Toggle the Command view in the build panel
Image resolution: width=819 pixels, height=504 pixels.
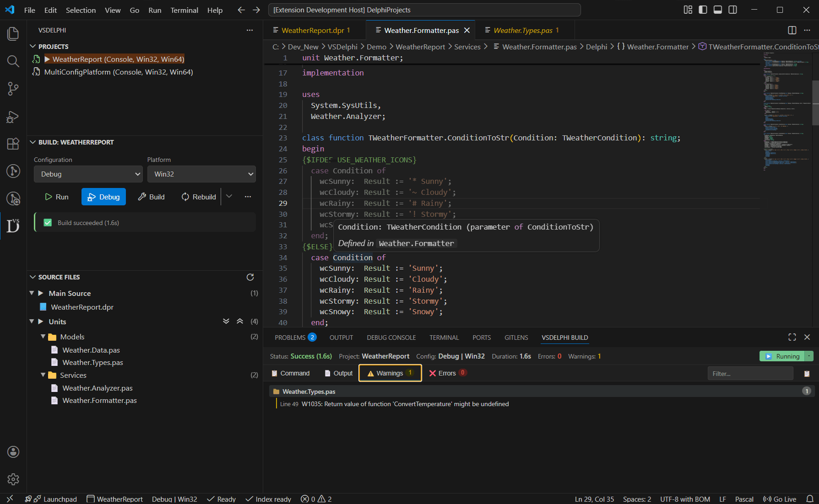point(290,373)
